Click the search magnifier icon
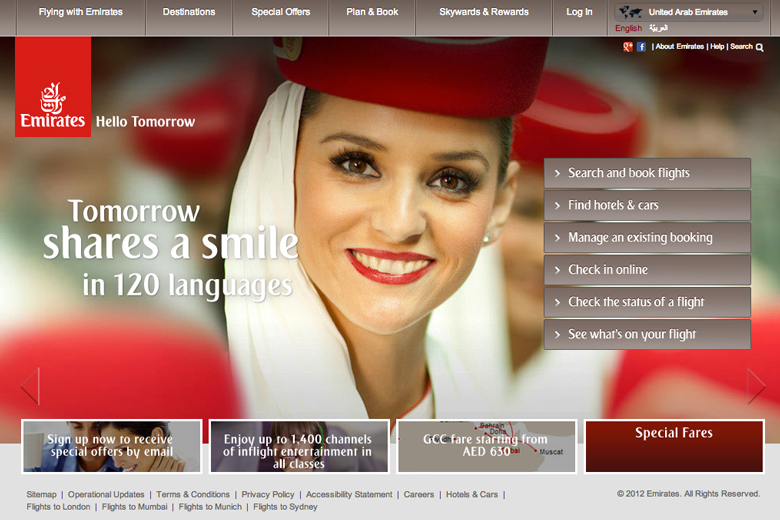Screen dimensions: 780x520 click(x=760, y=47)
